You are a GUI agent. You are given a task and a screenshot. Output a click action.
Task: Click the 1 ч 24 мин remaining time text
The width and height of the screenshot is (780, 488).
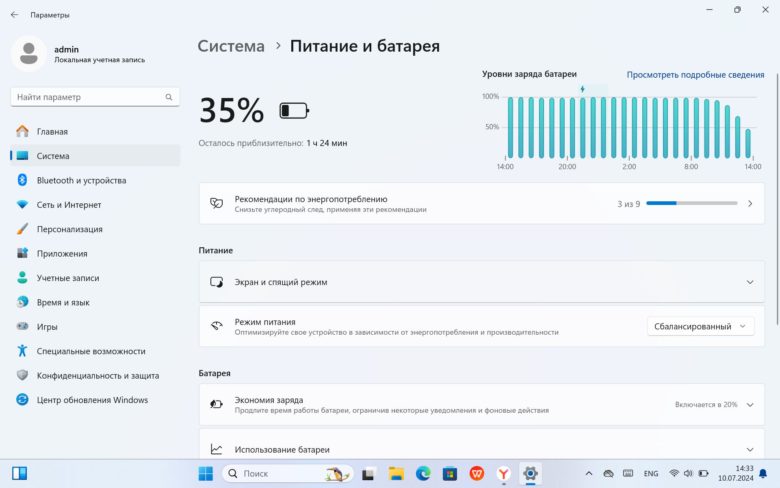pos(327,143)
